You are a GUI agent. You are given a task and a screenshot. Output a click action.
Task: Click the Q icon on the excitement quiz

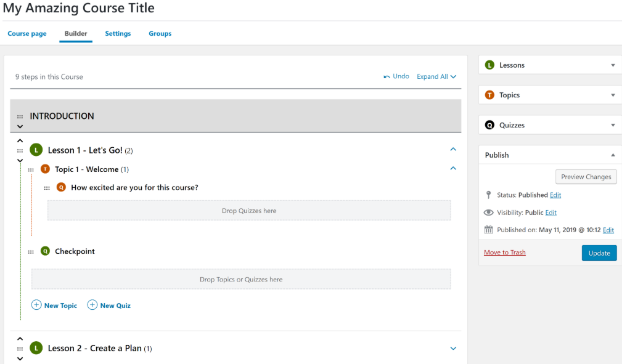[60, 188]
